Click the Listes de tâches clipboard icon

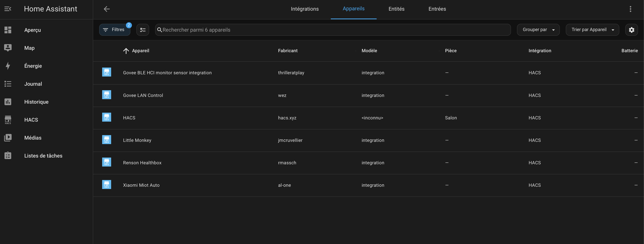[8, 155]
